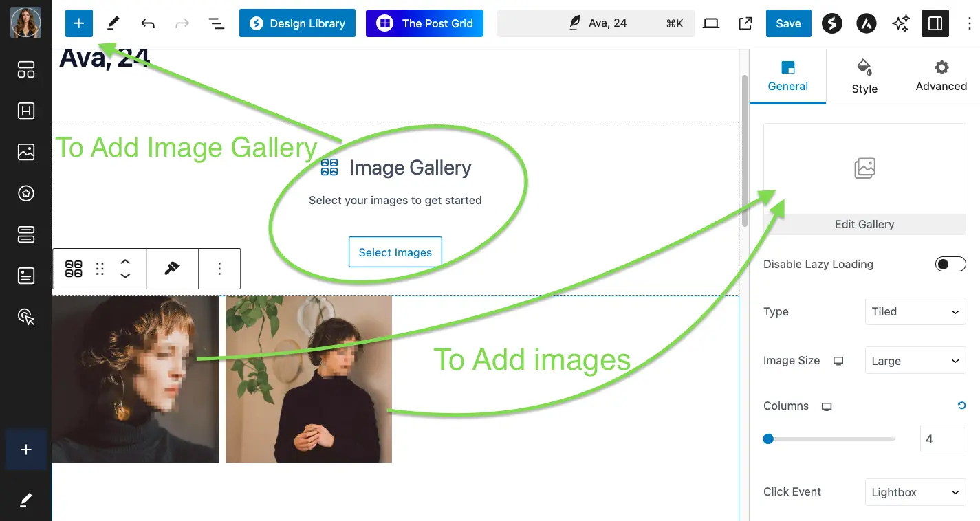Open the document list view icon

(x=216, y=23)
